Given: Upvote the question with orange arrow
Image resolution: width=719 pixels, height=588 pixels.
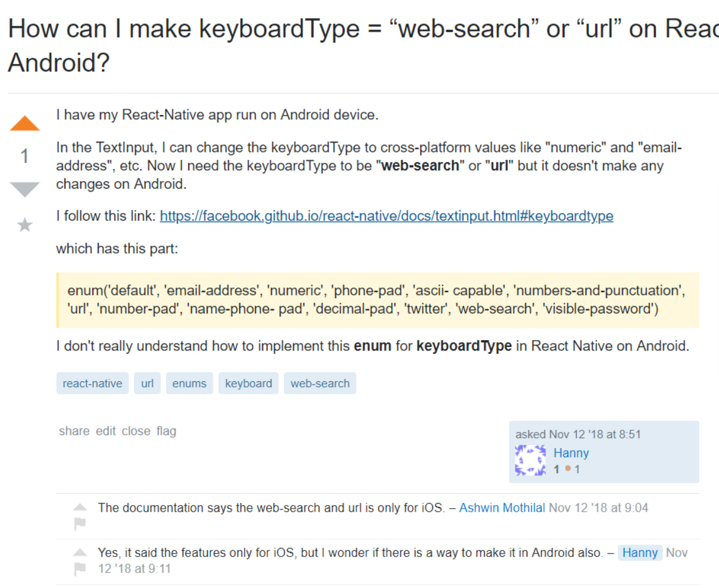Looking at the screenshot, I should coord(24,123).
